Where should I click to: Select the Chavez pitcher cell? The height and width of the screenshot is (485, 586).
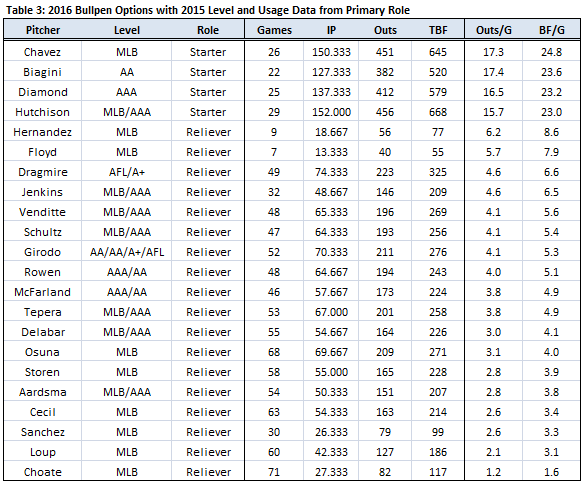point(42,52)
